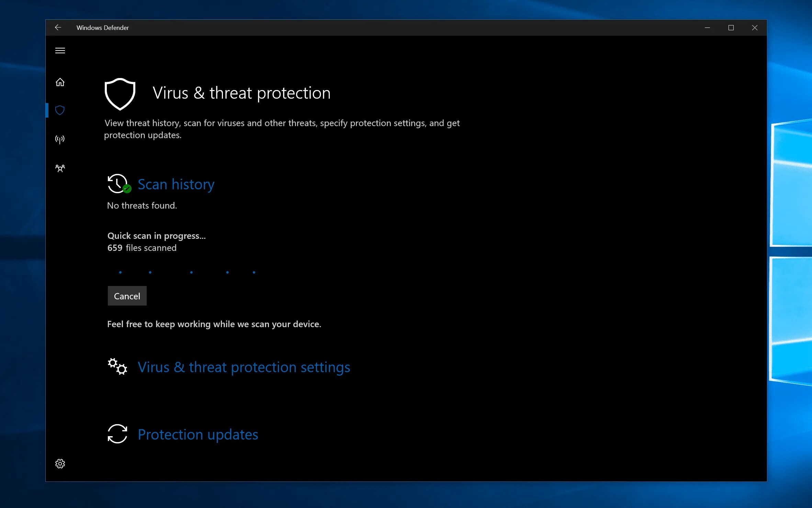Click the Cancel scan button
Viewport: 812px width, 508px height.
tap(127, 296)
